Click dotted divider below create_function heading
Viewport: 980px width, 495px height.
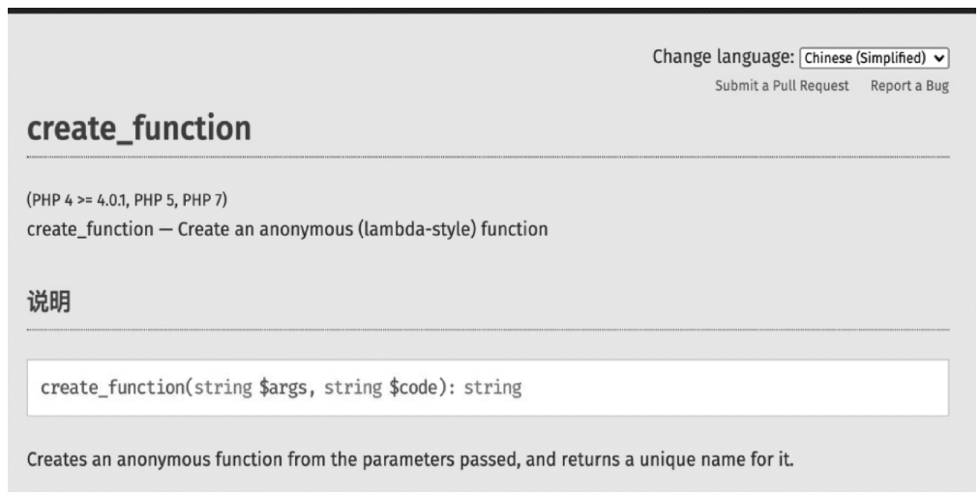click(x=489, y=157)
